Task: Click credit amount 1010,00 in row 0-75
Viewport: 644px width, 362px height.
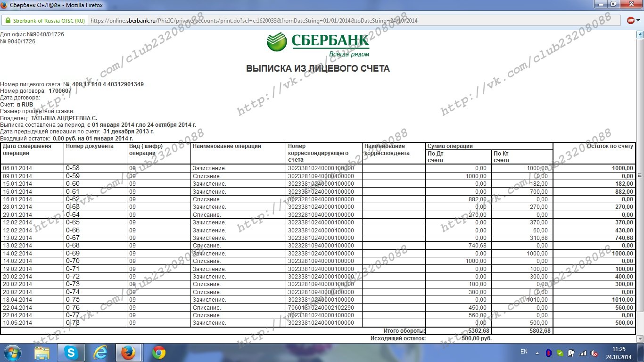Action: tap(537, 300)
